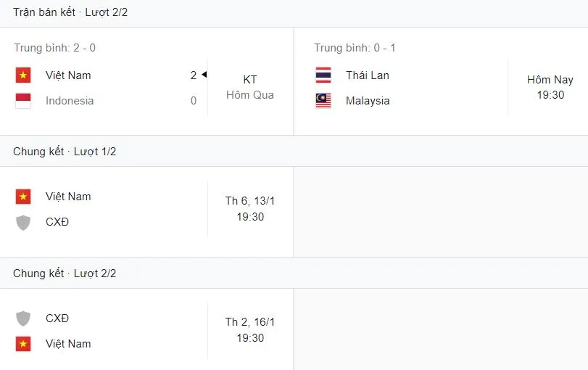Screen dimensions: 588x370
Task: Open the Malaysia team link
Action: (x=368, y=101)
